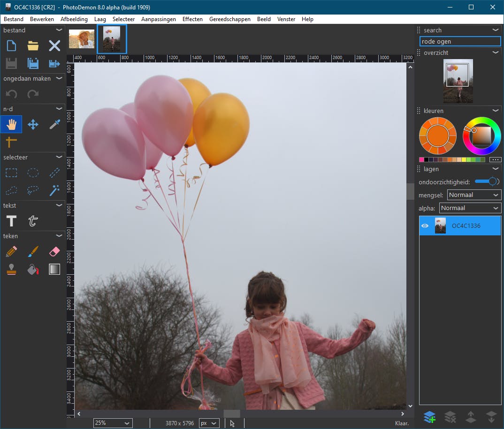
Task: Open the Effecten menu
Action: (192, 19)
